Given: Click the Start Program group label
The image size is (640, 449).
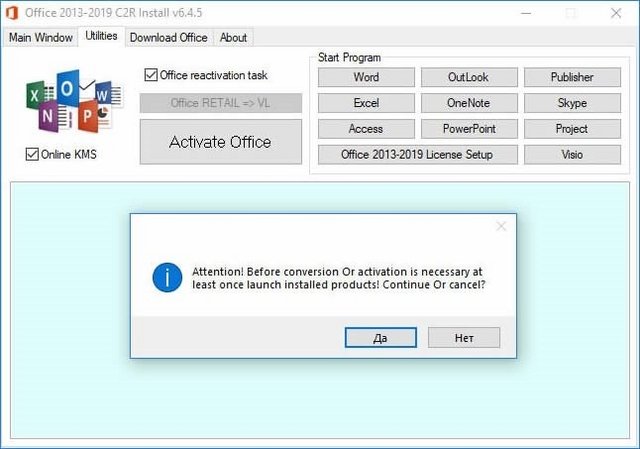Looking at the screenshot, I should coord(349,58).
